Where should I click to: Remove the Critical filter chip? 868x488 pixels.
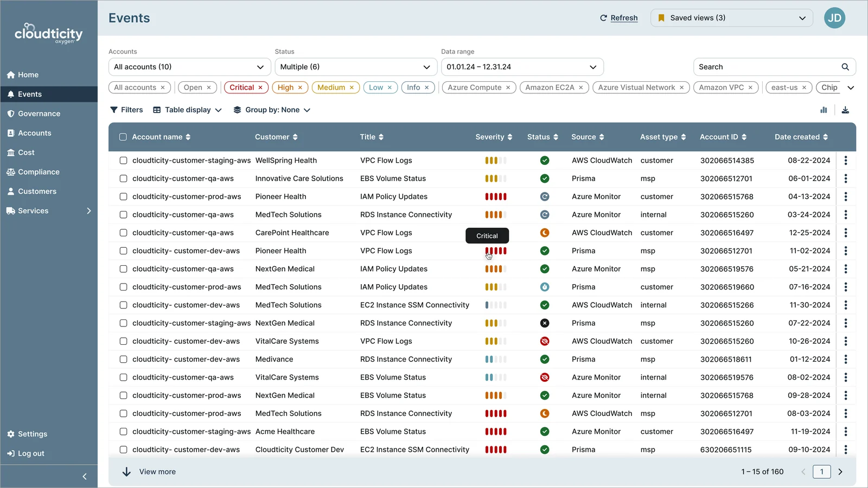click(260, 87)
